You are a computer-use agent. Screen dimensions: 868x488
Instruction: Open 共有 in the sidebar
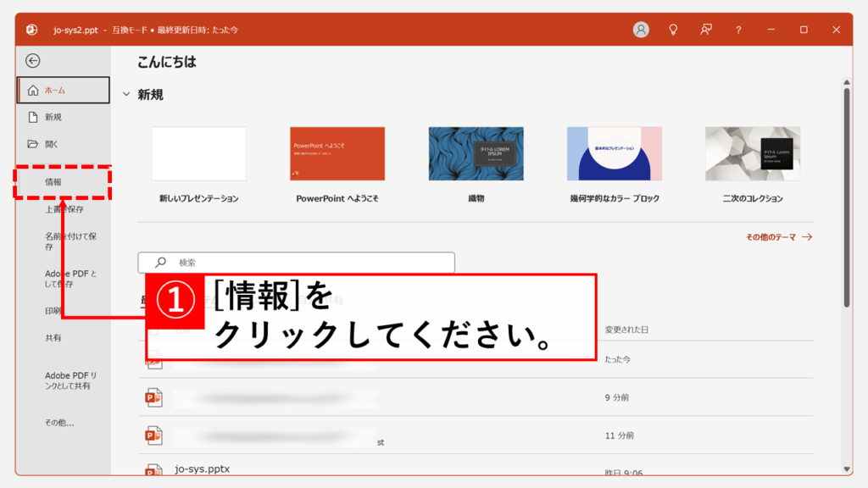[x=53, y=338]
